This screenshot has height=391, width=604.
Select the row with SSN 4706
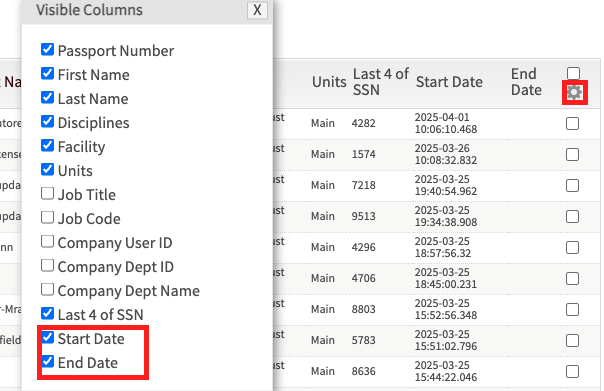pos(572,279)
